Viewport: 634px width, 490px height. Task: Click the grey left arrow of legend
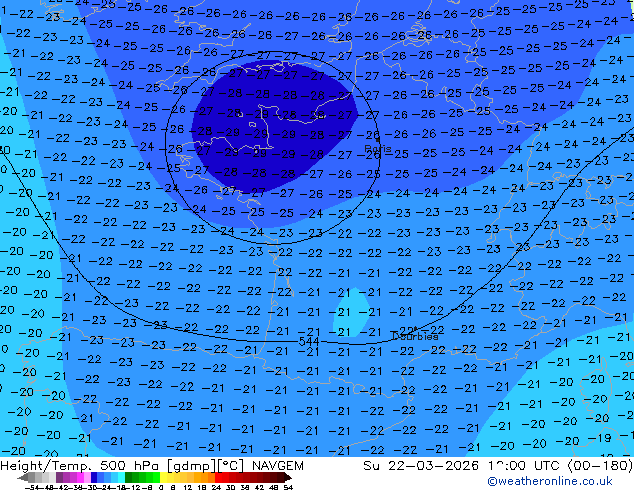coord(23,477)
